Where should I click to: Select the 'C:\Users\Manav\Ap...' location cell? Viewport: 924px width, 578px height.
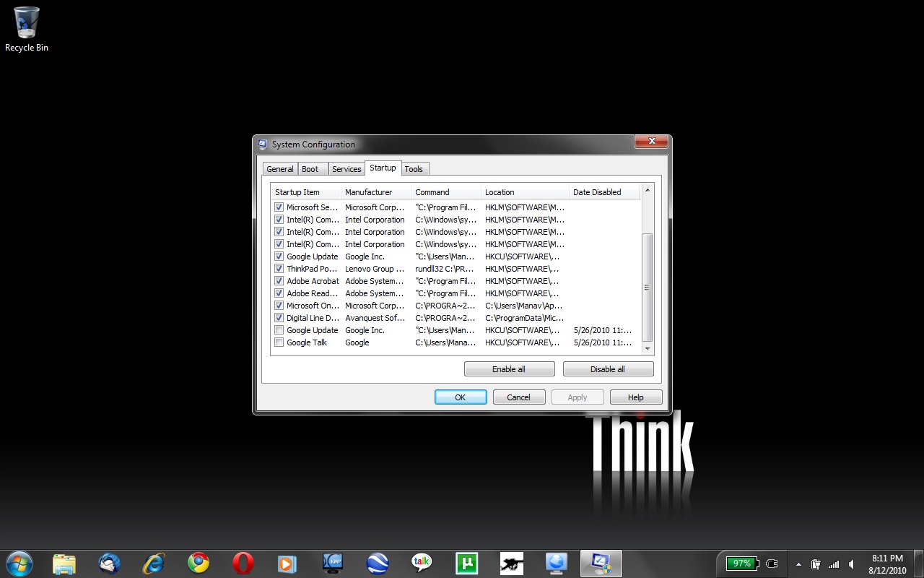pyautogui.click(x=525, y=306)
